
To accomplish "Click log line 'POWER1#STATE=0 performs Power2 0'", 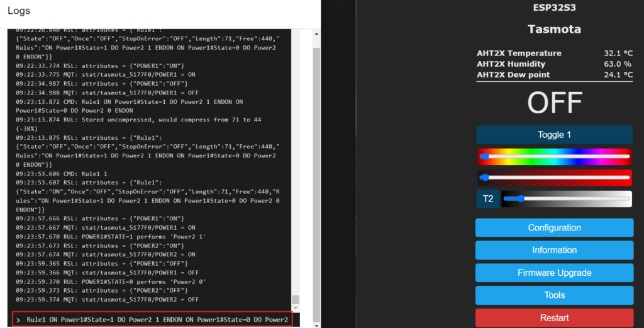I will [x=111, y=282].
